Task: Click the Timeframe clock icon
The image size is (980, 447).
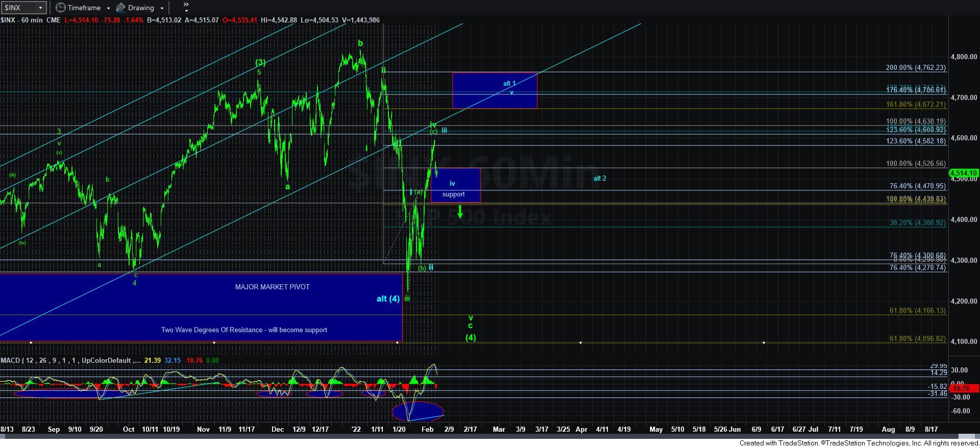Action: coord(61,8)
